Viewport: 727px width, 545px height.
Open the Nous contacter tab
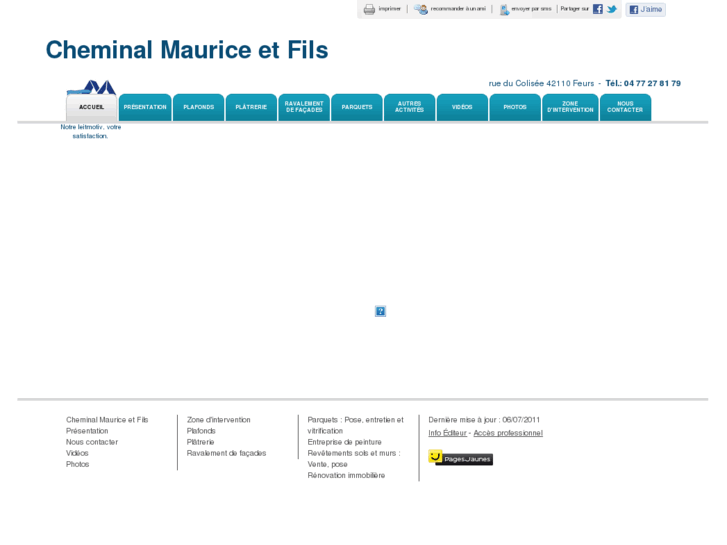coord(625,108)
